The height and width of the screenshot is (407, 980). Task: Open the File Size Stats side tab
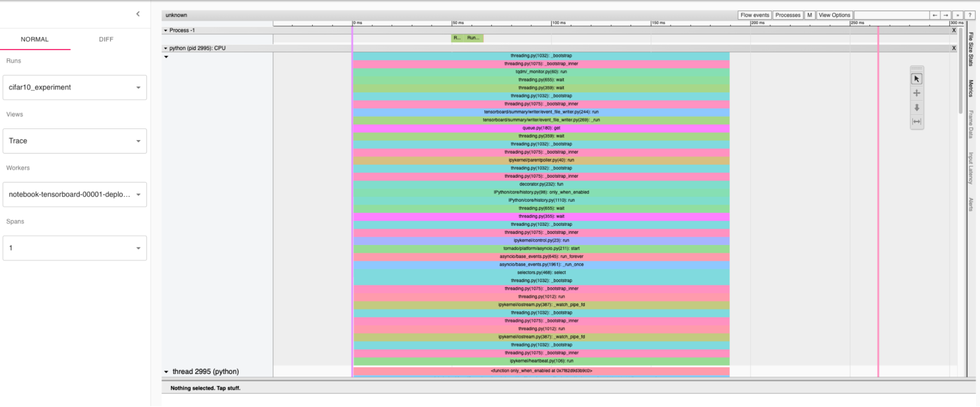[971, 50]
